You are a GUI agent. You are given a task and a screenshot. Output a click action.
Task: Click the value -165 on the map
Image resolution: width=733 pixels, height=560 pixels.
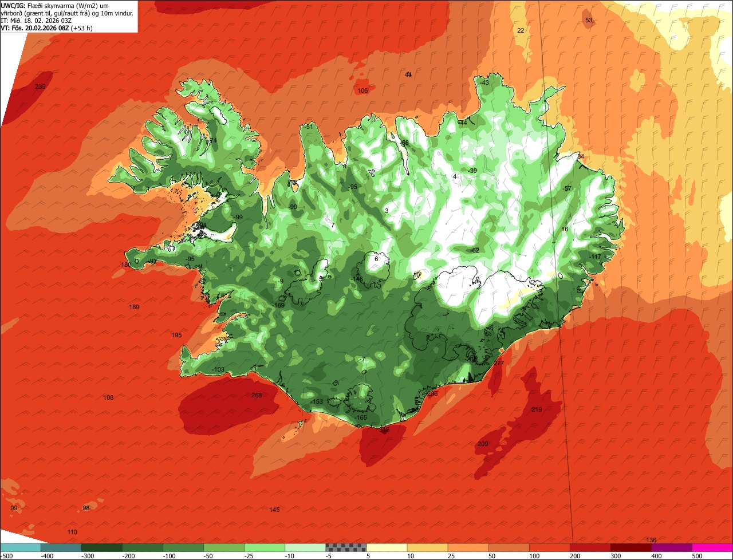(361, 417)
